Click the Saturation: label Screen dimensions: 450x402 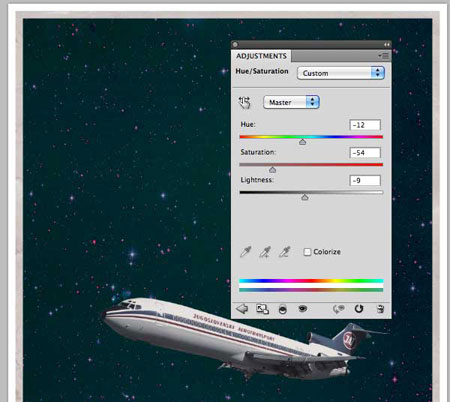[x=258, y=152]
